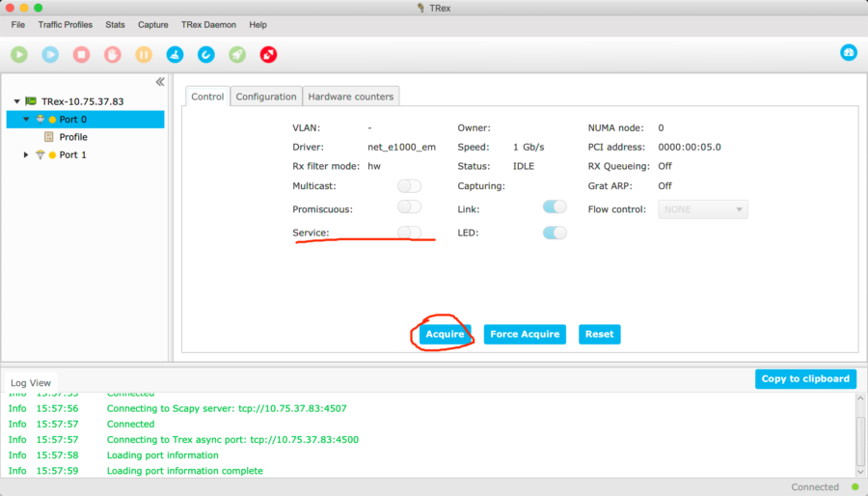Click the Profile grid icon
Viewport: 868px width, 496px height.
(49, 137)
